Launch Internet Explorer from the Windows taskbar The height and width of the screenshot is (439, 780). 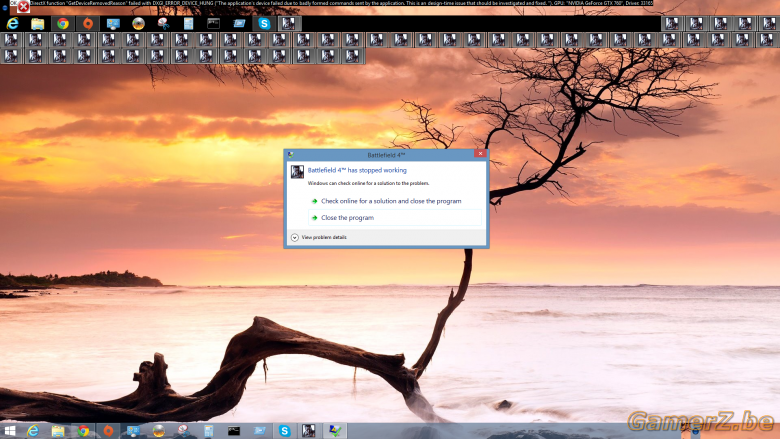tap(33, 431)
